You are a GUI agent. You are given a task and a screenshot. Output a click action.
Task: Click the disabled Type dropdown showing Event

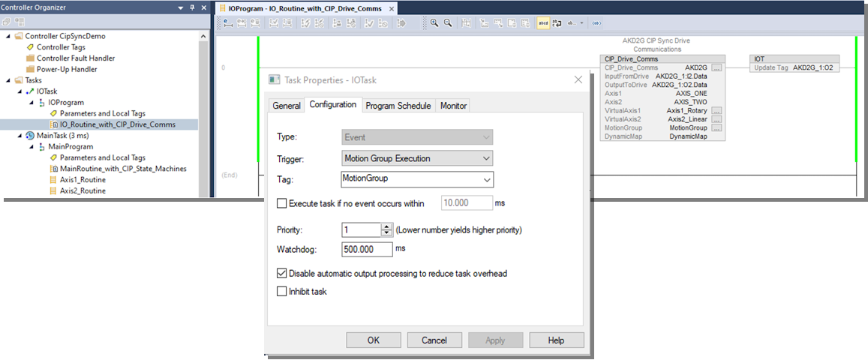[x=417, y=137]
